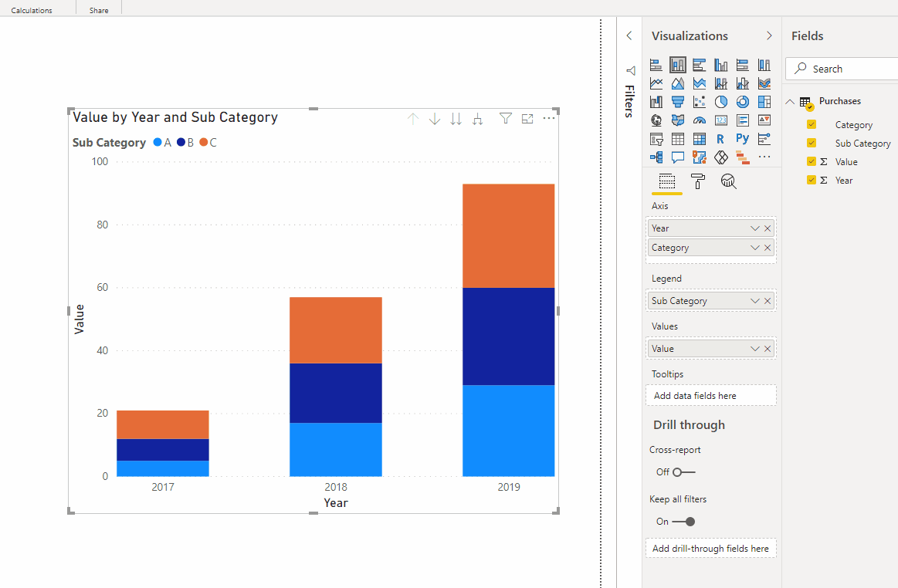898x588 pixels.
Task: Select the line and clustered column chart visual
Action: (x=743, y=83)
